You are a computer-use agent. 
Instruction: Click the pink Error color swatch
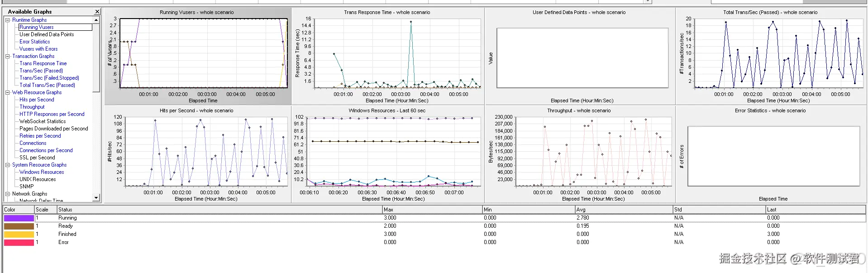point(19,242)
